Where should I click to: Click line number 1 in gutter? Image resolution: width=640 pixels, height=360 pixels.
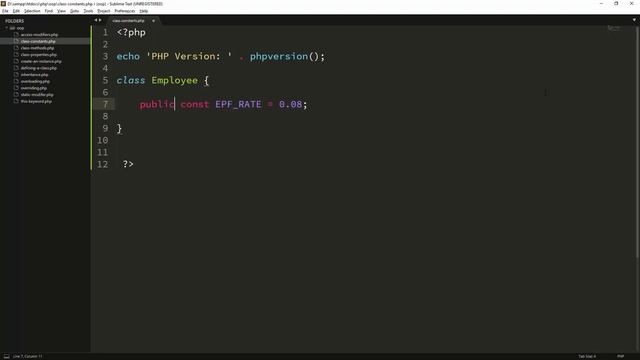click(105, 32)
